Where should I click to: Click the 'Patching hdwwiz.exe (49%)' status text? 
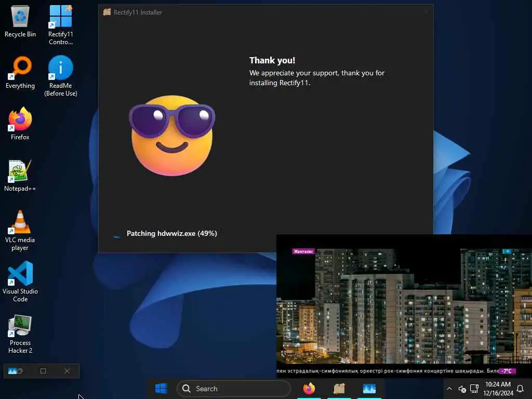coord(171,233)
